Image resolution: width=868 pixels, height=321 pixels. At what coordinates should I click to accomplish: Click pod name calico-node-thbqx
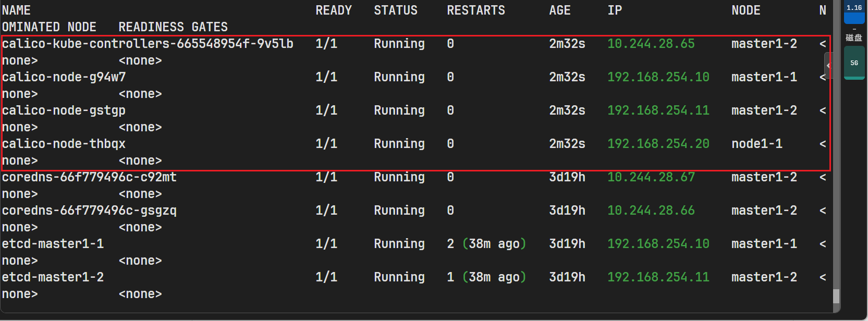[x=64, y=144]
